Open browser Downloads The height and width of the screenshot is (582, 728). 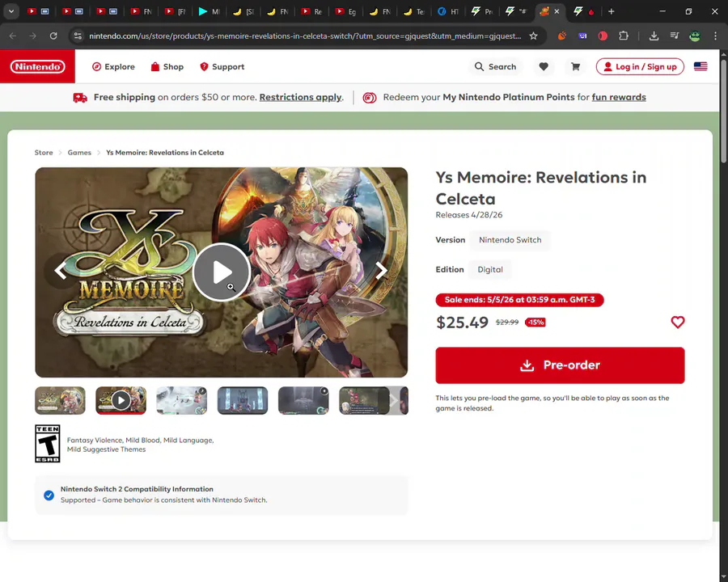(x=654, y=36)
